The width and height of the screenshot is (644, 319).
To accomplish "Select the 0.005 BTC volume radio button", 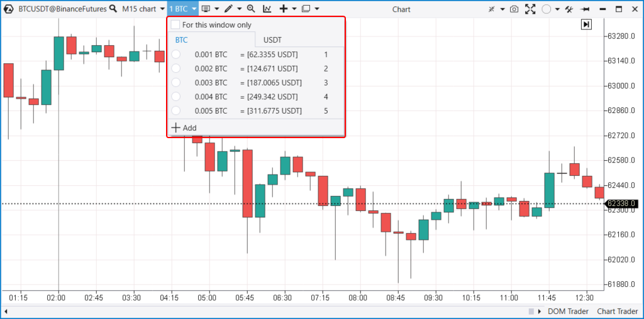I will [x=176, y=111].
